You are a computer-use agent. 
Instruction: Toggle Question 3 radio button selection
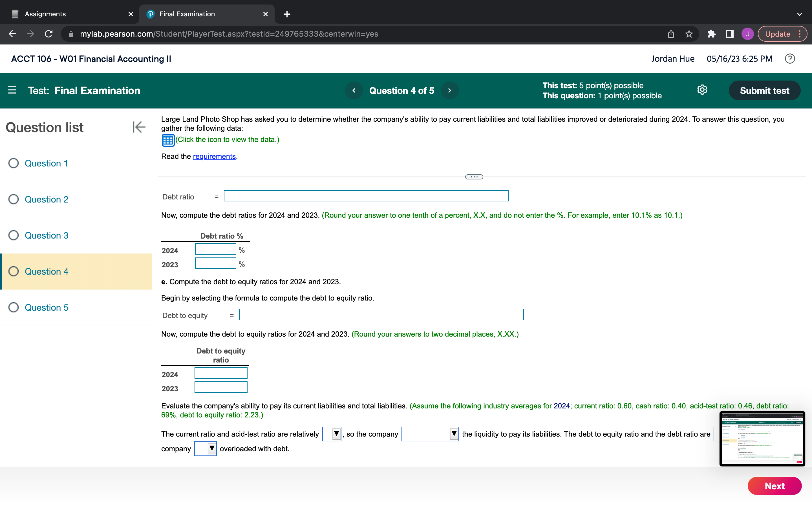coord(14,235)
